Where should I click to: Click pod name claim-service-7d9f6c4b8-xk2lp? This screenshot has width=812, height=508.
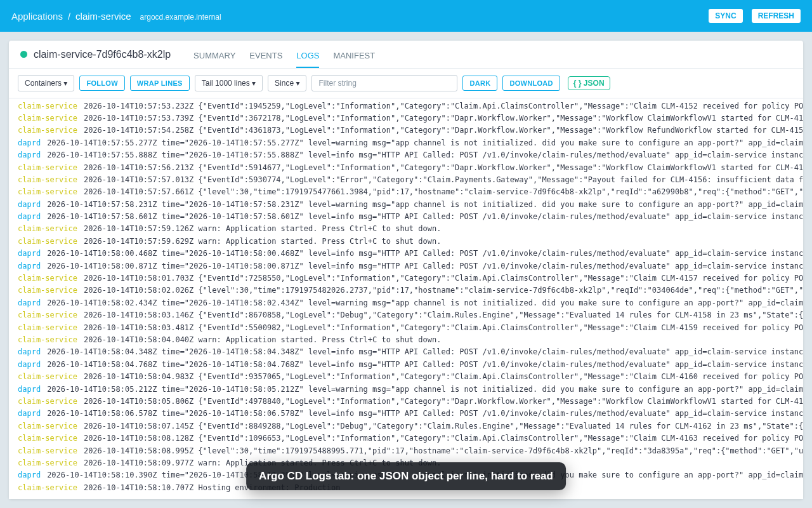pyautogui.click(x=102, y=55)
